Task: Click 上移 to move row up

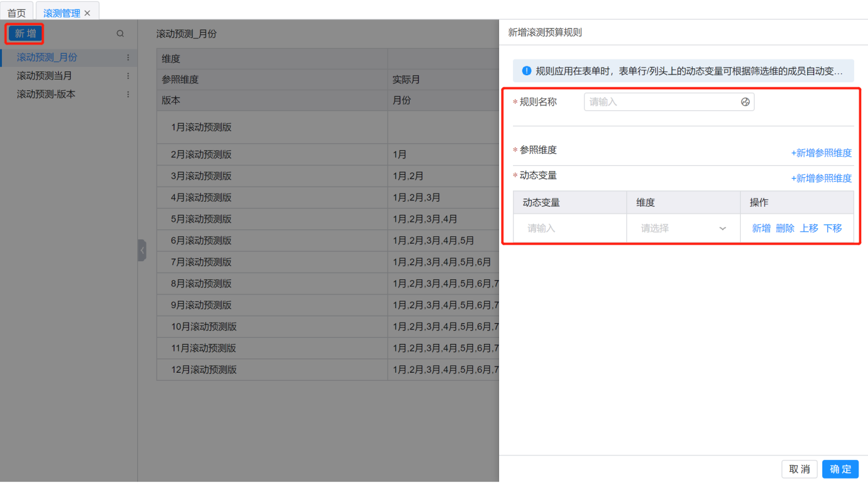Action: point(809,229)
